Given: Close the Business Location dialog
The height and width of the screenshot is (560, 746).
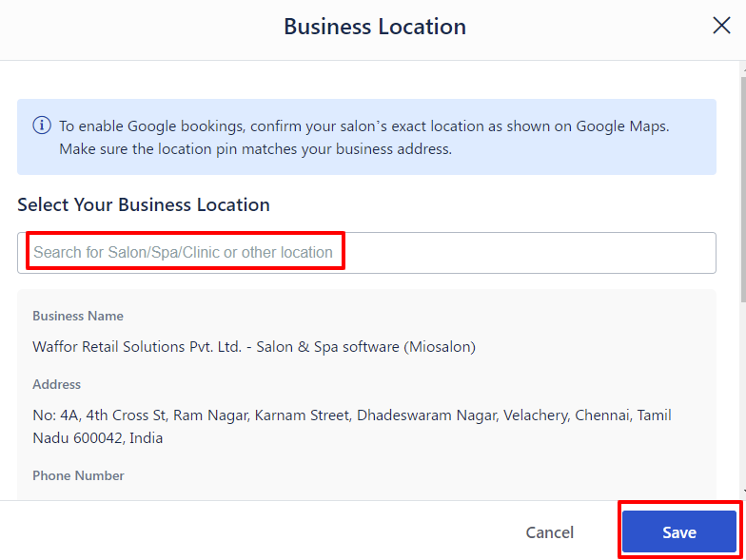Looking at the screenshot, I should (721, 26).
